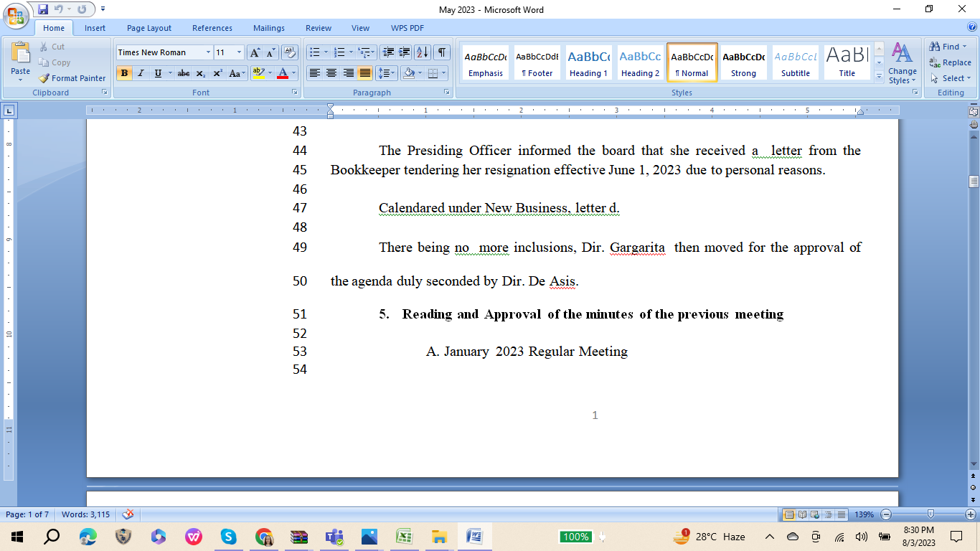Viewport: 980px width, 551px height.
Task: Open the Mailings tab
Action: pyautogui.click(x=269, y=28)
